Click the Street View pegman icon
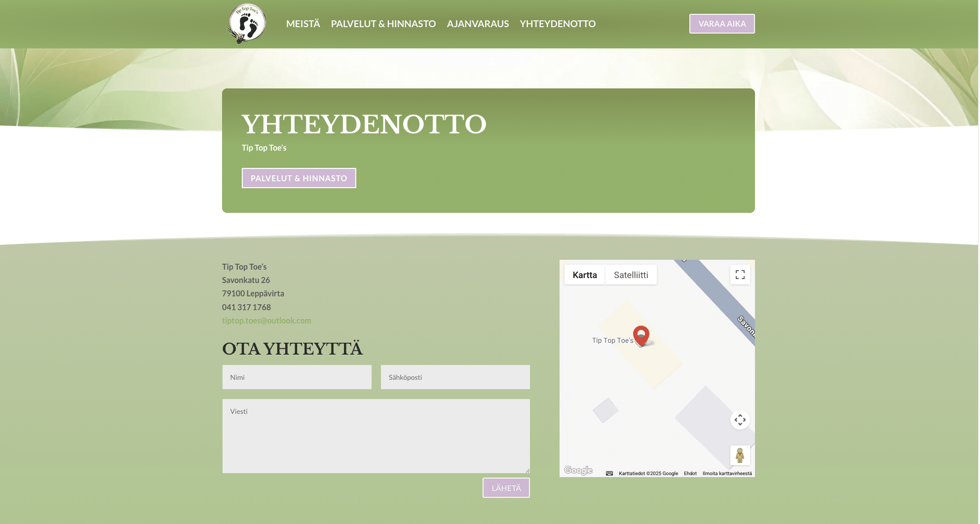980x524 pixels. 740,455
